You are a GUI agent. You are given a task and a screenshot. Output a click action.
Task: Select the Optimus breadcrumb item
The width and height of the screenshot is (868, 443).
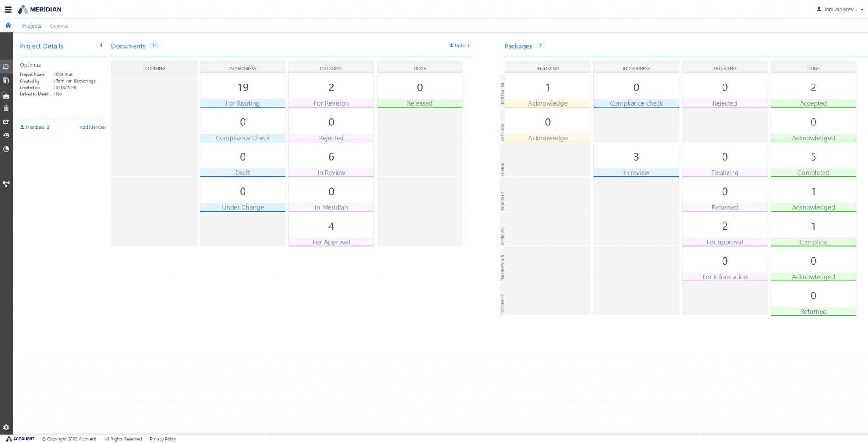pos(58,25)
